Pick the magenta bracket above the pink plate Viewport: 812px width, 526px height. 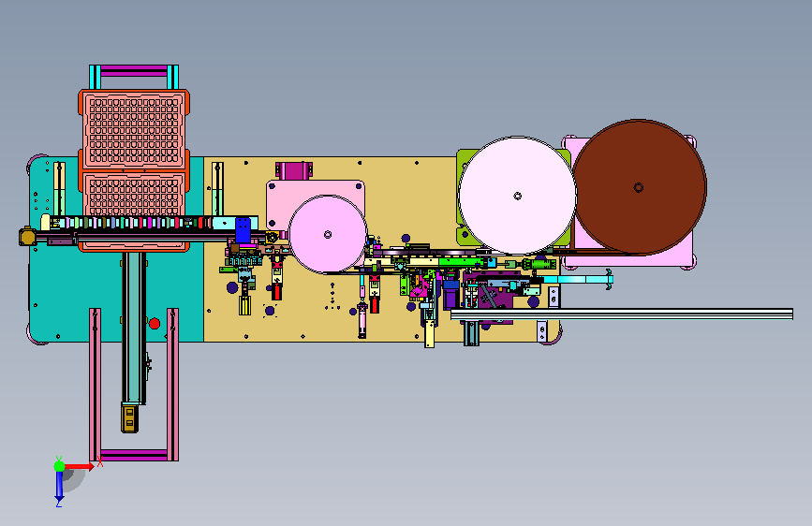[294, 170]
